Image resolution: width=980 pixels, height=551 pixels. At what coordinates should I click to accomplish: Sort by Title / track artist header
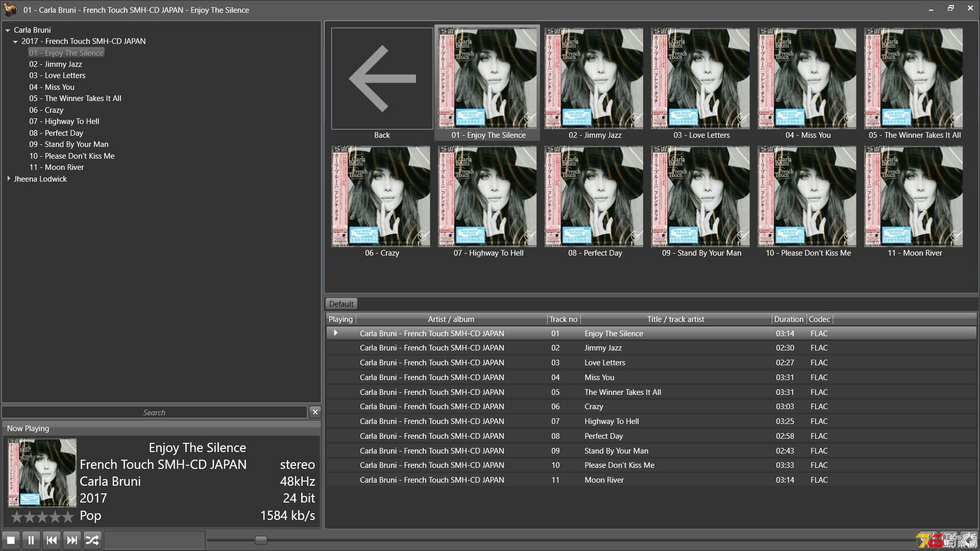[x=676, y=319]
